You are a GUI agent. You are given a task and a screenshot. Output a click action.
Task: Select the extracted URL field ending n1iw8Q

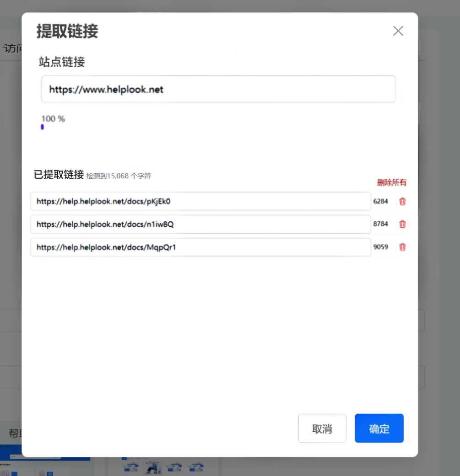[200, 224]
